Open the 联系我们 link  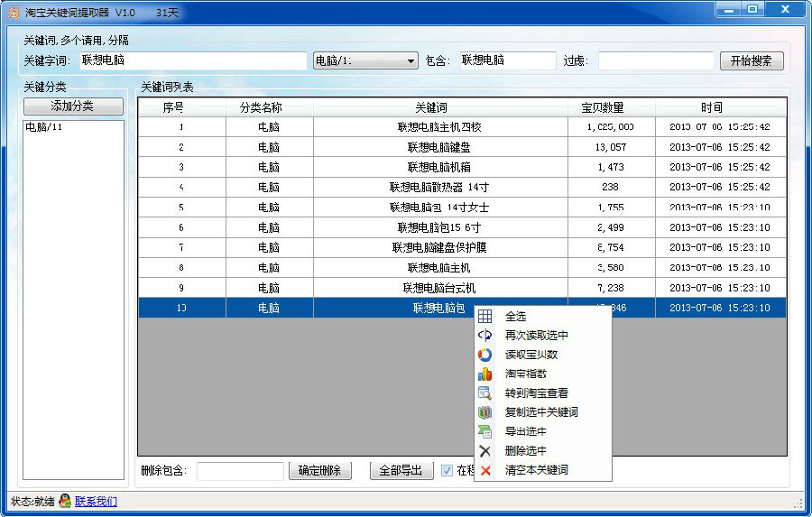click(96, 502)
